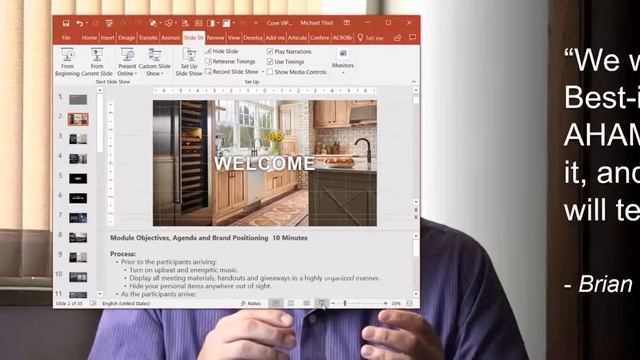The height and width of the screenshot is (360, 640).
Task: Open the Design tab
Action: pyautogui.click(x=126, y=38)
